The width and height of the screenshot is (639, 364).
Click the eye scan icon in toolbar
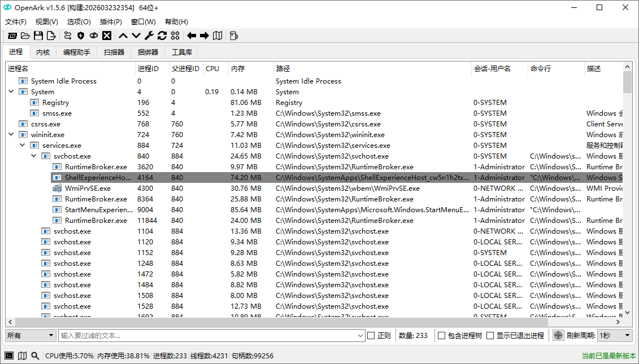pyautogui.click(x=94, y=36)
